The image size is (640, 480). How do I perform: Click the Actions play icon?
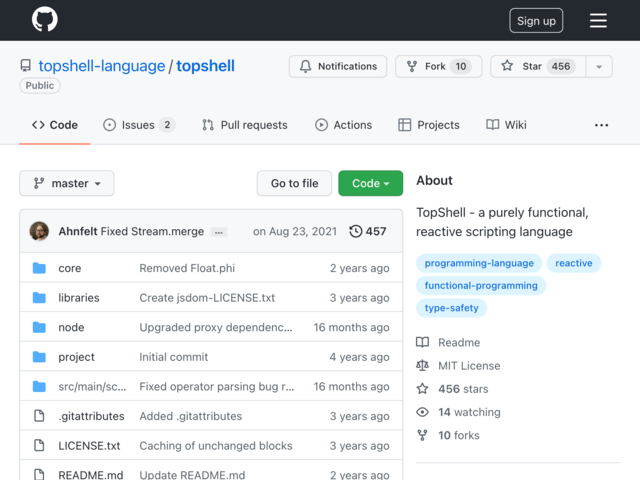[321, 125]
